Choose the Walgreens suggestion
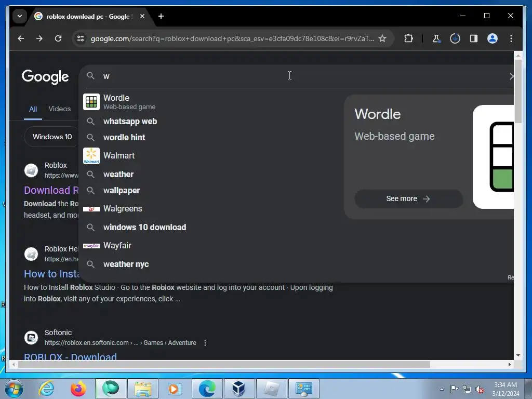 pos(210,209)
